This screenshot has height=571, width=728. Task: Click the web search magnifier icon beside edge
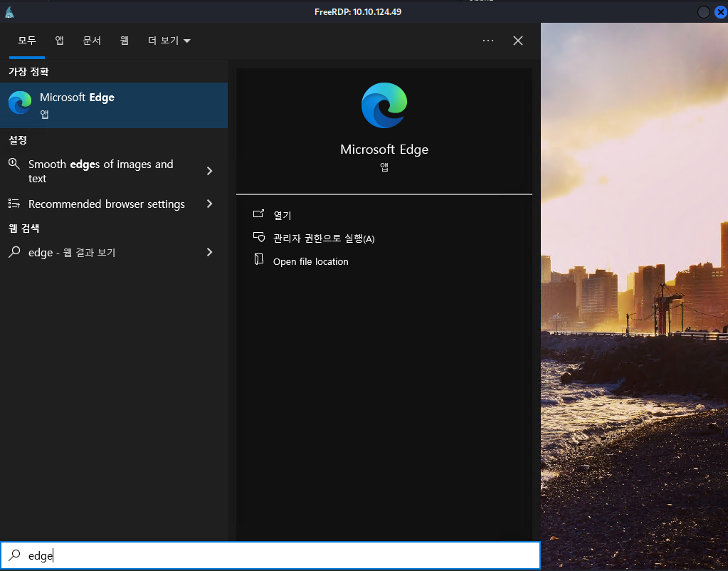pyautogui.click(x=14, y=252)
